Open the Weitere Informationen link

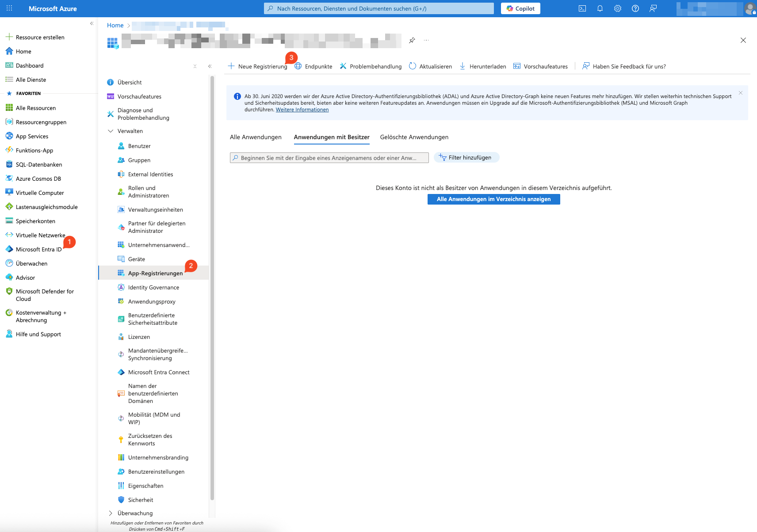(x=302, y=110)
